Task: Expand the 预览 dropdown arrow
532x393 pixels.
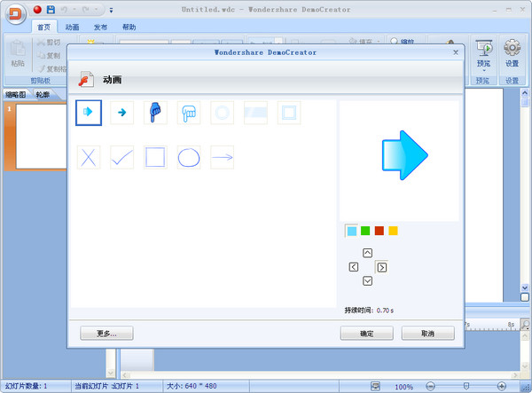Action: [x=484, y=71]
